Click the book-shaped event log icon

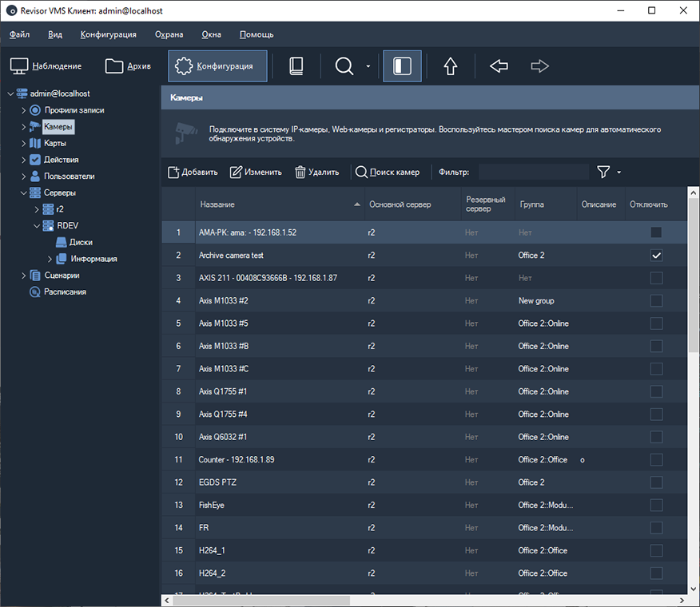click(296, 66)
